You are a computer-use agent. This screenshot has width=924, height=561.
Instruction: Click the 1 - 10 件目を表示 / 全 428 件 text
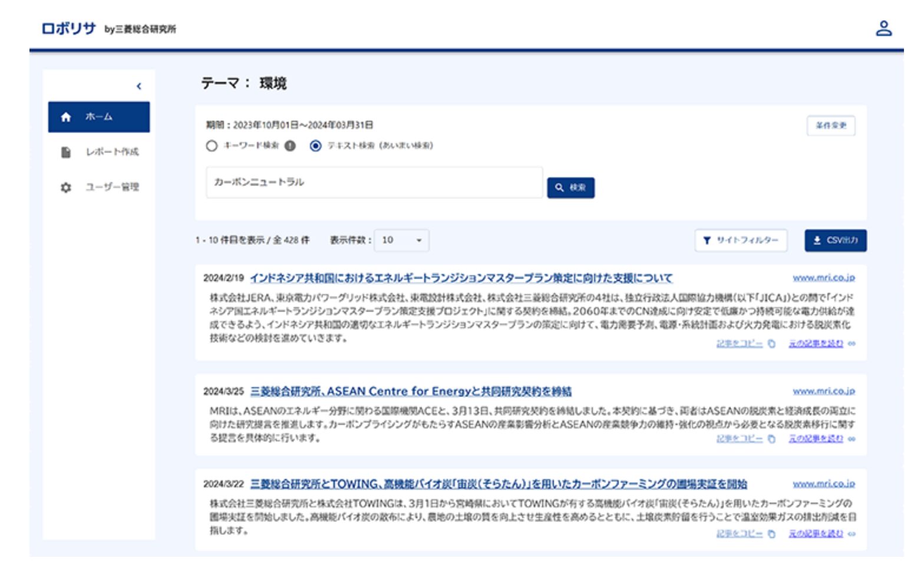click(252, 240)
